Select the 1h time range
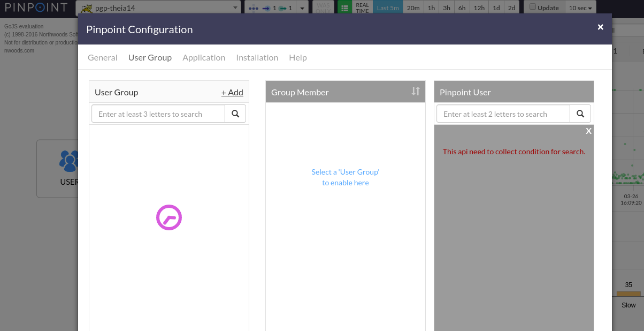 (431, 7)
